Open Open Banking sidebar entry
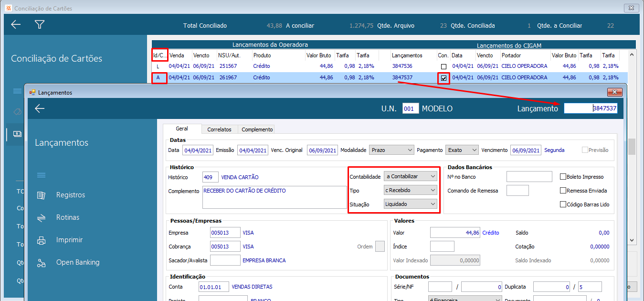This screenshot has height=301, width=644. pyautogui.click(x=78, y=262)
